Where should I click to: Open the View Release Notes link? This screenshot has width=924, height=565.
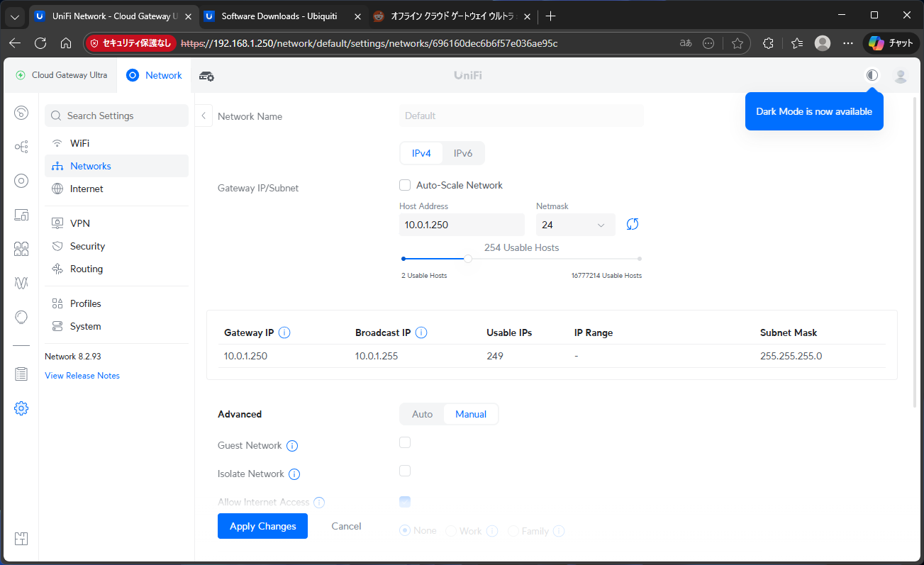tap(82, 376)
